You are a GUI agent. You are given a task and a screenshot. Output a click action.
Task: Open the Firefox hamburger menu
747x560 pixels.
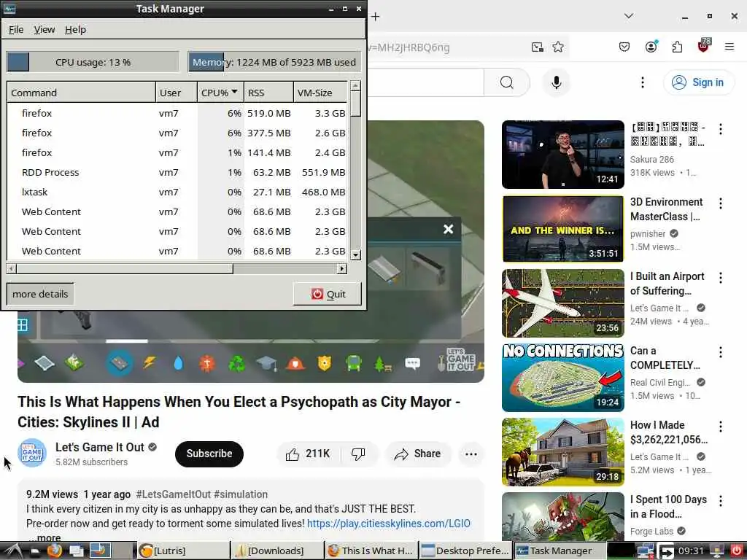[x=729, y=47]
